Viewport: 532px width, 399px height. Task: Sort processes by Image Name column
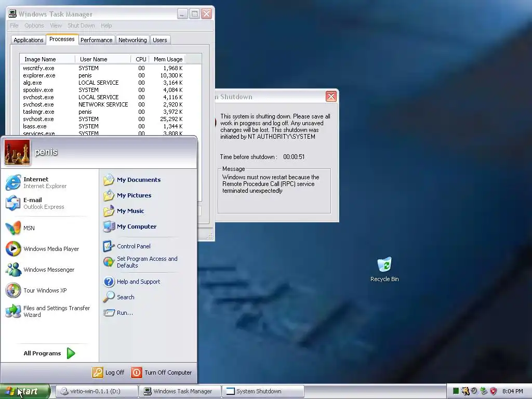click(47, 59)
